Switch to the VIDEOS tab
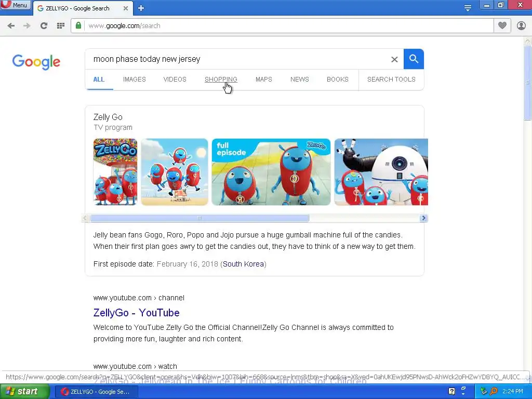Image resolution: width=532 pixels, height=399 pixels. (x=175, y=79)
